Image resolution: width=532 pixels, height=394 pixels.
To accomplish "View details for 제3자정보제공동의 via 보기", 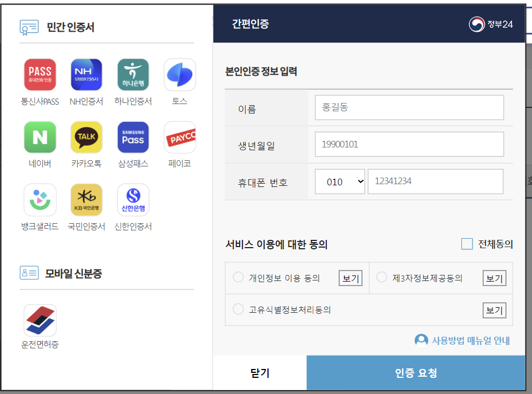I will 494,277.
